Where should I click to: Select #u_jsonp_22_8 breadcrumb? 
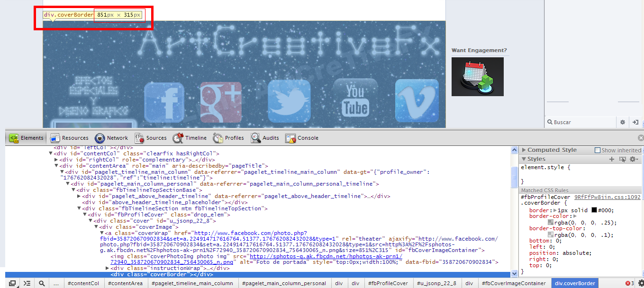(437, 283)
